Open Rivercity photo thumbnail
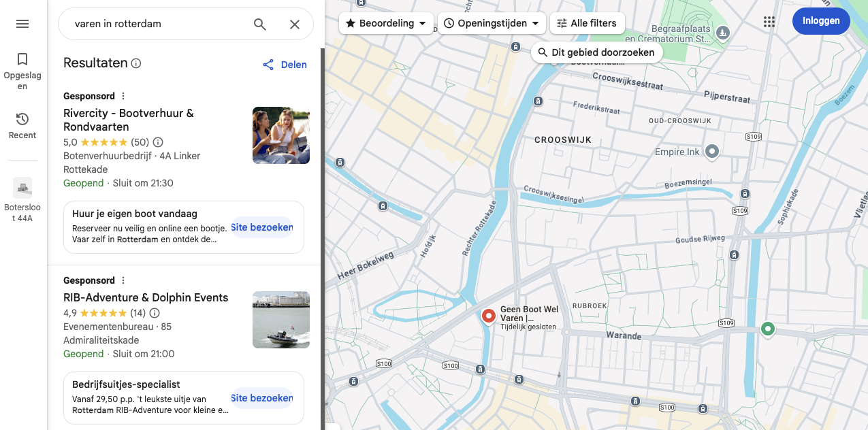 tap(281, 135)
